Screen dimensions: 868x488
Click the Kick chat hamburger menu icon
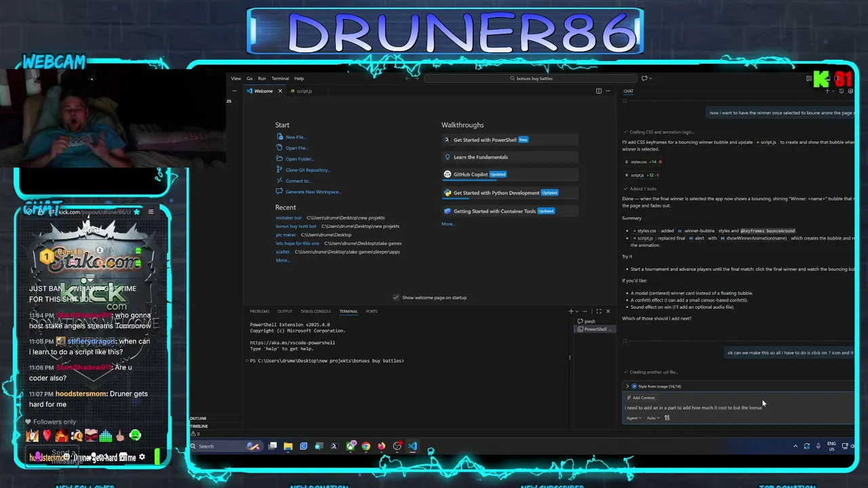point(151,212)
